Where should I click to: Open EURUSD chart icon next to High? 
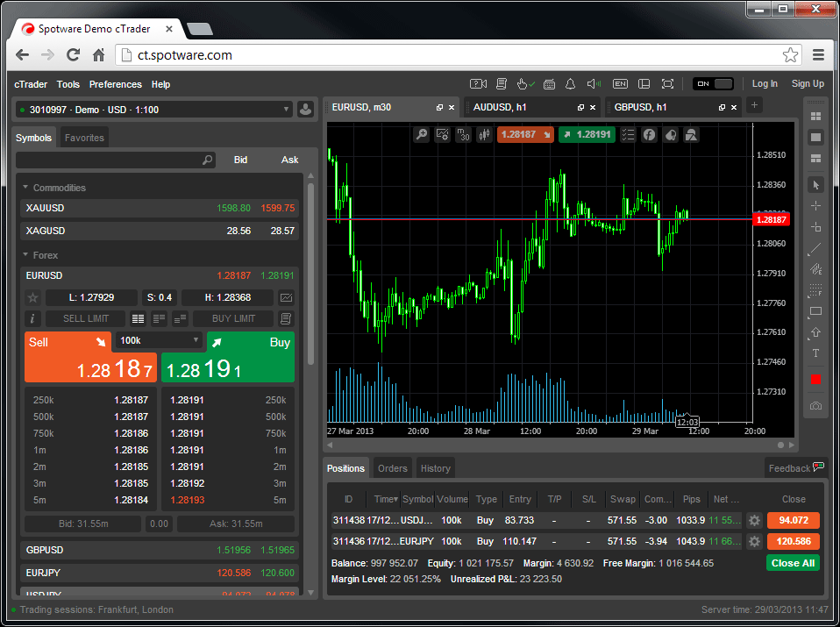tap(286, 297)
